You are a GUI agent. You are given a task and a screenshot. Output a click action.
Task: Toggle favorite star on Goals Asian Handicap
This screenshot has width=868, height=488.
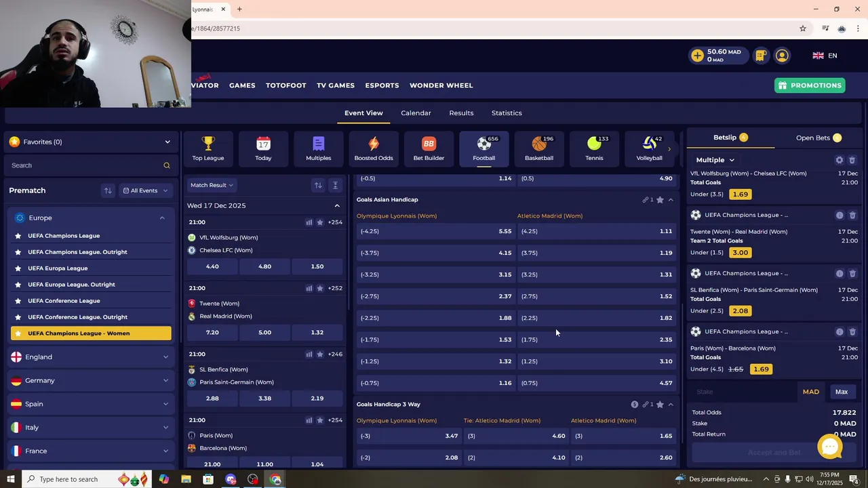click(x=660, y=200)
